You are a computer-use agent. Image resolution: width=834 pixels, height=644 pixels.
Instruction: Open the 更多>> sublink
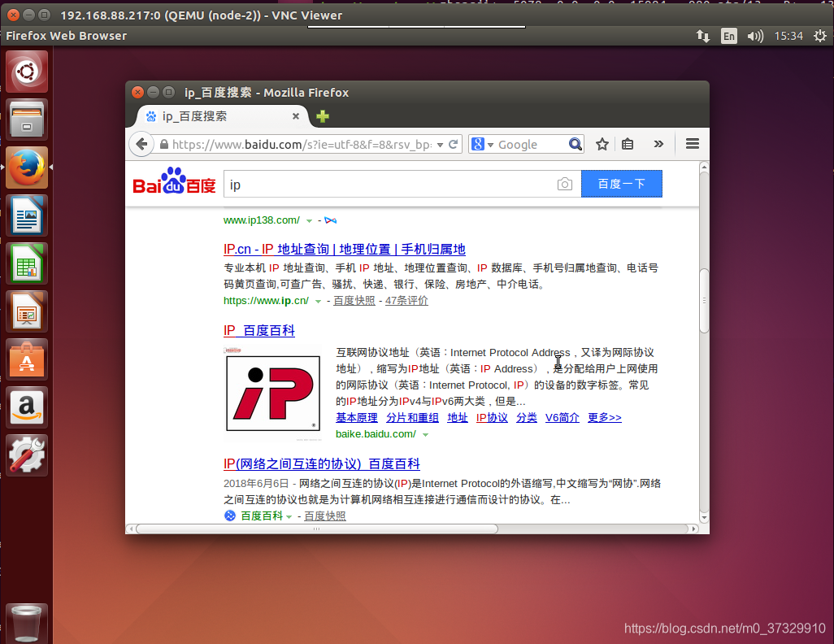pyautogui.click(x=604, y=418)
